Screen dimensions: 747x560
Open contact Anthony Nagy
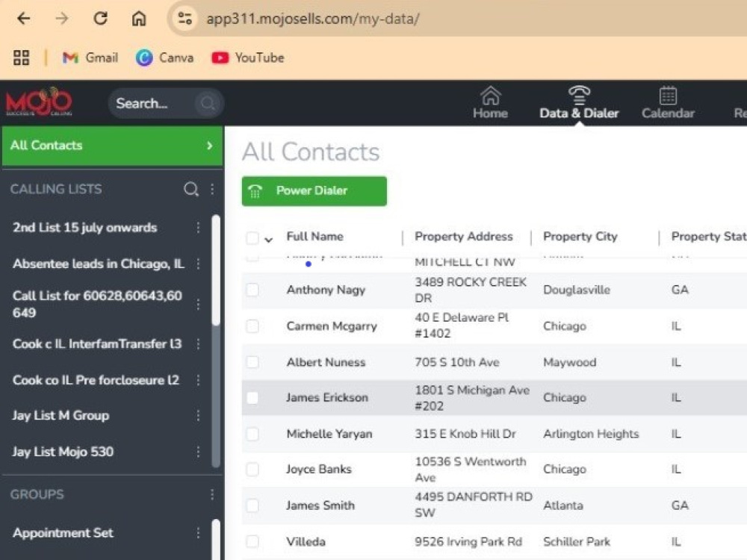[x=326, y=290]
